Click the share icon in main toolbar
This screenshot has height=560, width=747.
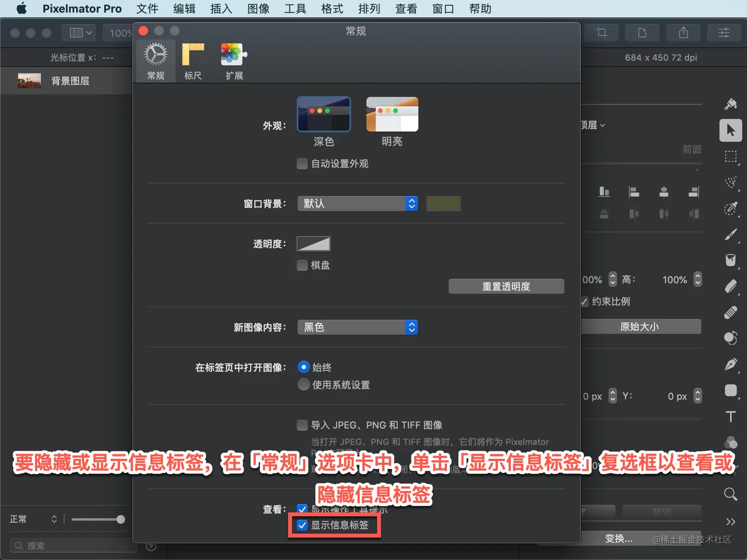(684, 33)
